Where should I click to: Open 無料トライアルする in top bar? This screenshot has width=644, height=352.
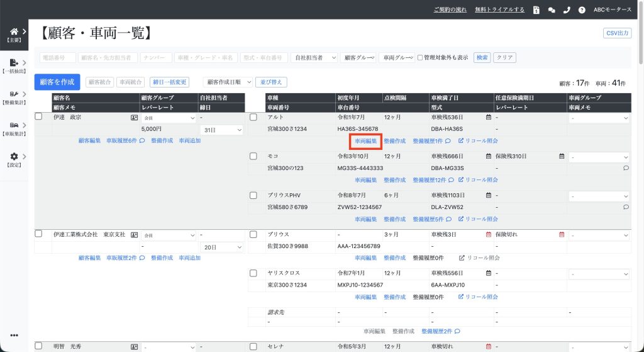pos(500,9)
